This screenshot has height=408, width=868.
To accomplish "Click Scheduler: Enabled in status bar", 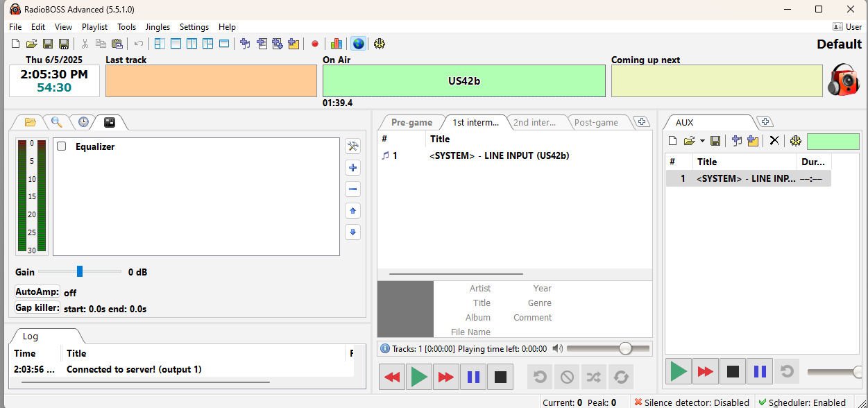I will [x=802, y=402].
